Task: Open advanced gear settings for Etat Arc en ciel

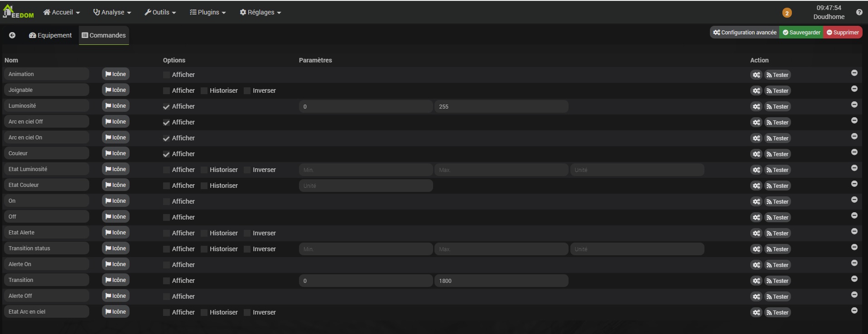Action: [756, 313]
